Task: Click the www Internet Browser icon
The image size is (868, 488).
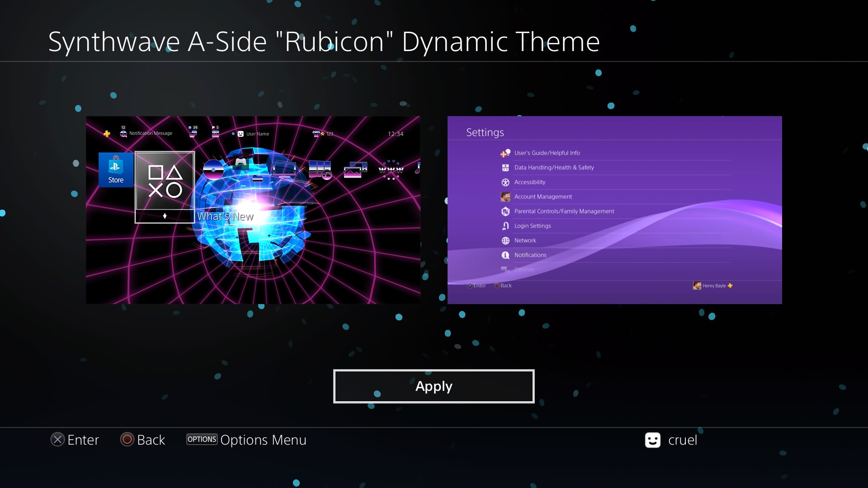Action: point(391,170)
